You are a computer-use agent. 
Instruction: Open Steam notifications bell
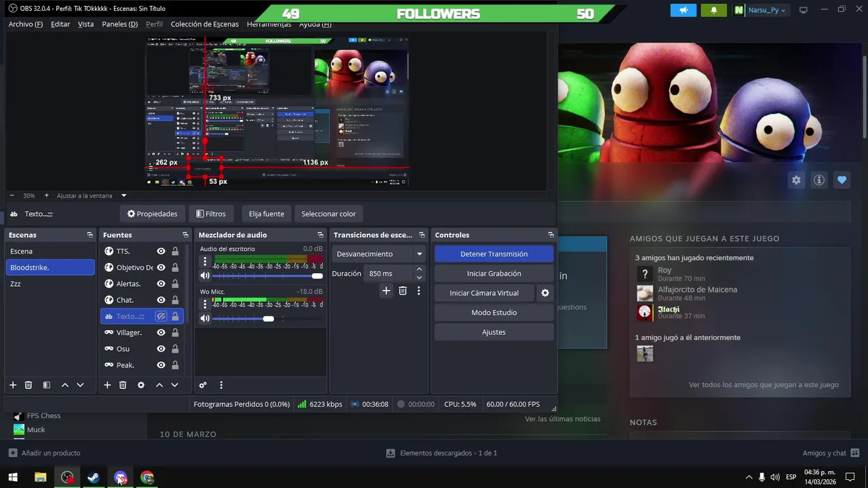pyautogui.click(x=713, y=10)
